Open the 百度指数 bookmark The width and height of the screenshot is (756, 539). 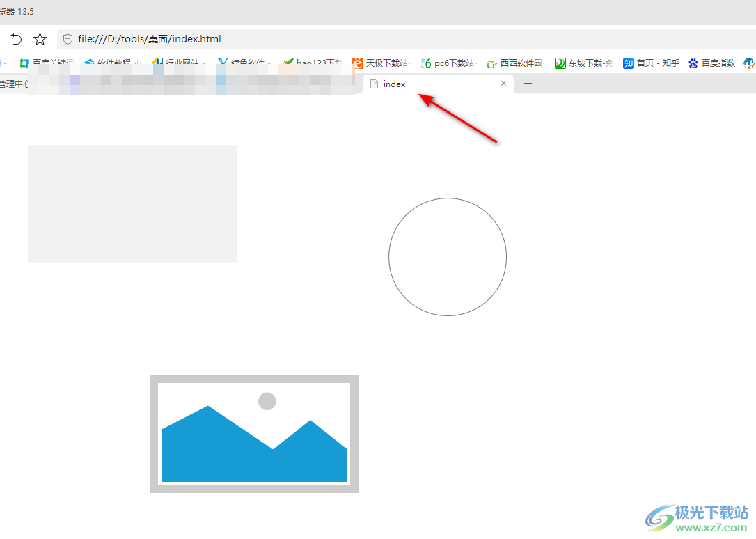[x=711, y=63]
